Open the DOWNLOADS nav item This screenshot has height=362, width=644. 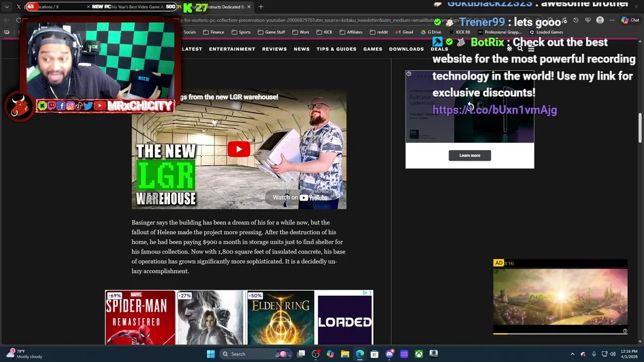[406, 49]
